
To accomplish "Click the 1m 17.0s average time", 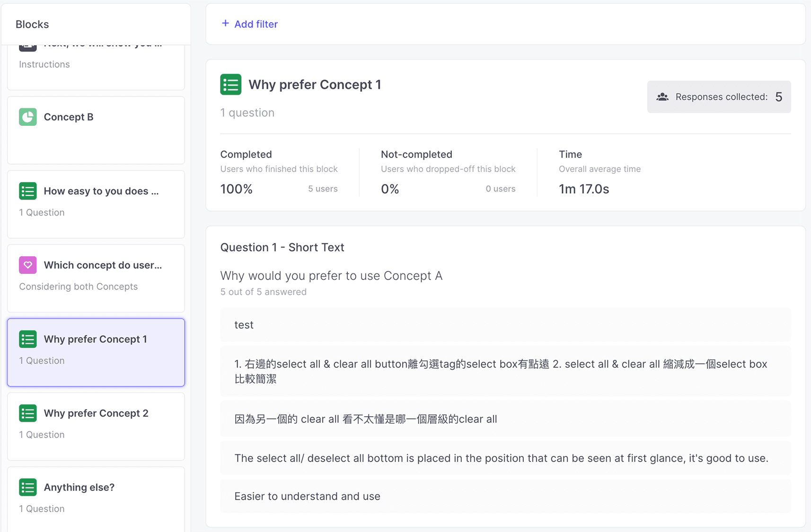I will coord(584,189).
